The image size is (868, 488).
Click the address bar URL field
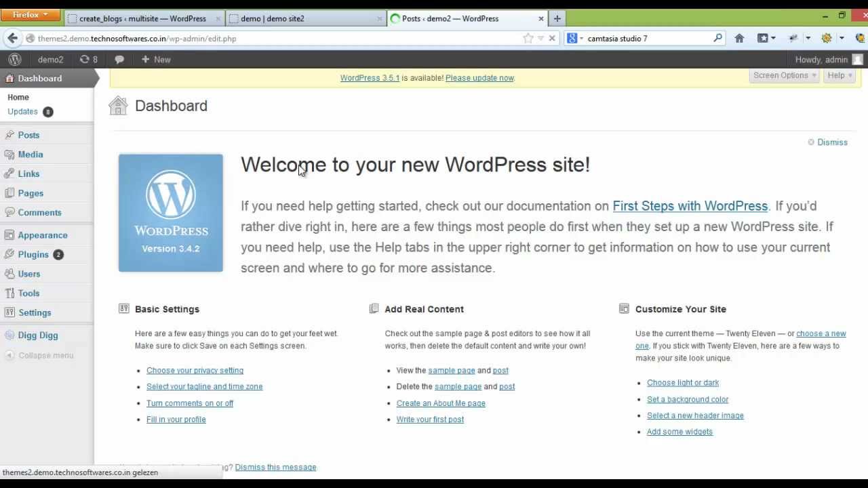click(278, 39)
